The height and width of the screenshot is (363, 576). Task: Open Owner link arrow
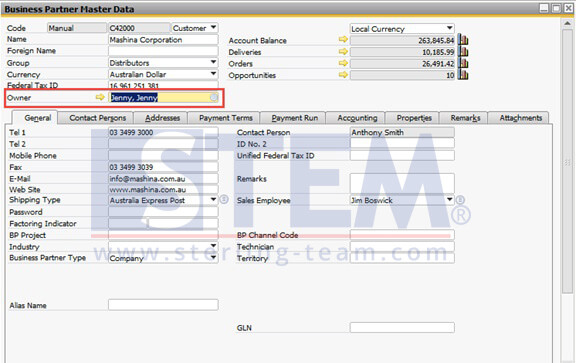click(x=100, y=97)
